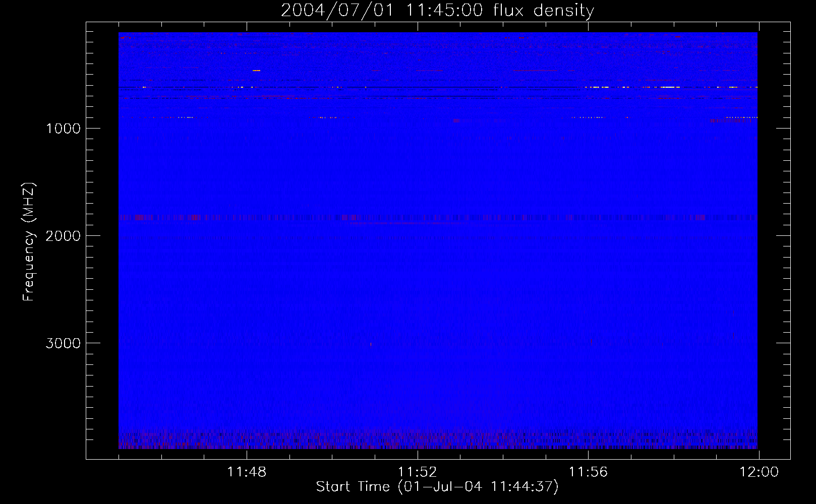
Task: Click the 2000 frequency tick label
Action: pyautogui.click(x=63, y=236)
